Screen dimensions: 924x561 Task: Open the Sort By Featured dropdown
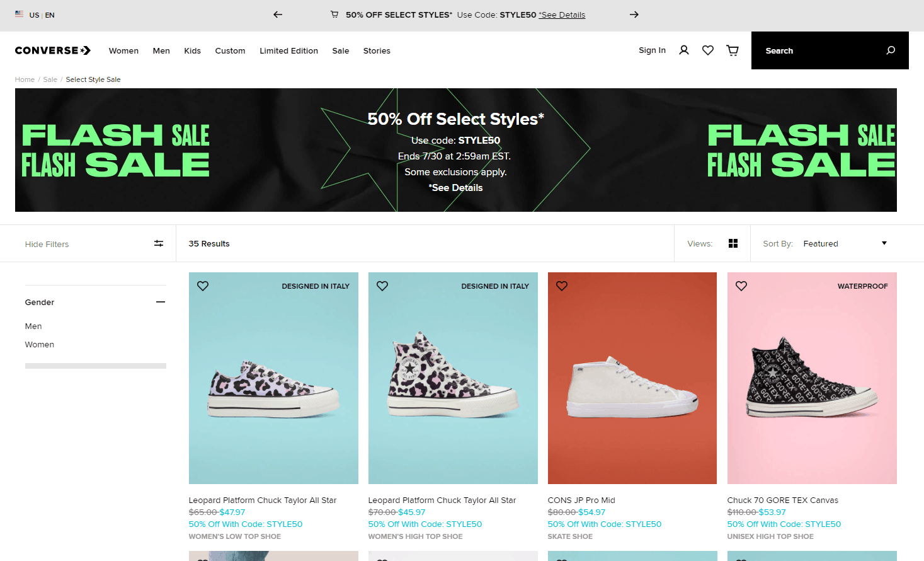pyautogui.click(x=845, y=243)
